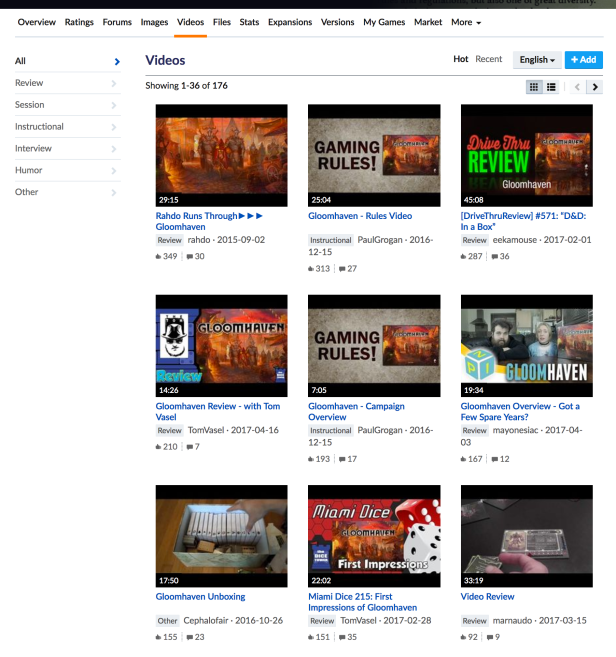Go to next page of videos
This screenshot has height=657, width=616.
595,87
